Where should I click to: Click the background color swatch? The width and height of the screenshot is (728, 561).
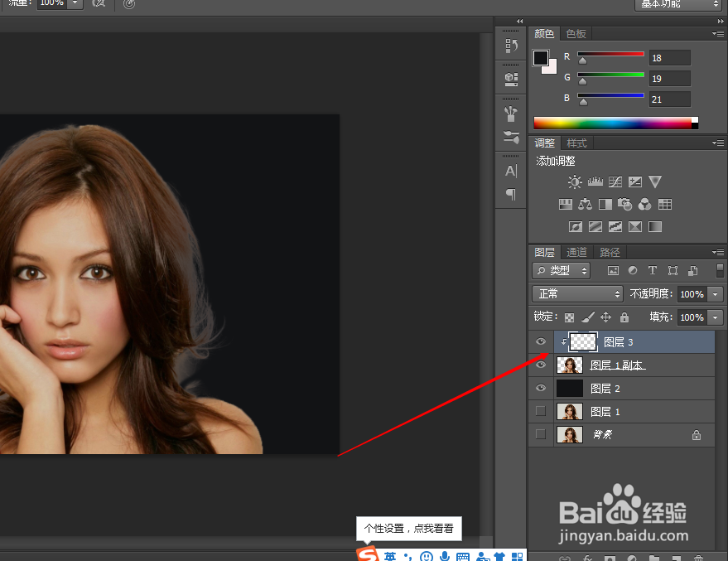click(552, 70)
